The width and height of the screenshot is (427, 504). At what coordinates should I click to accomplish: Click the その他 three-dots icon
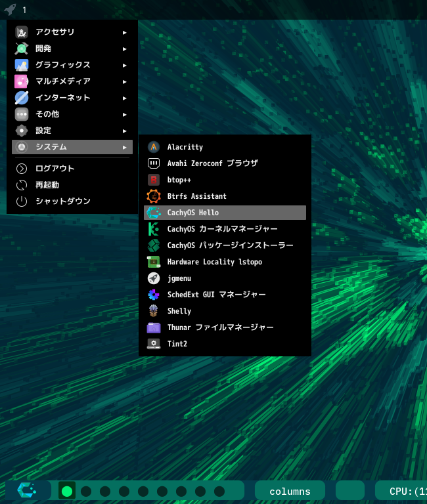pos(22,114)
